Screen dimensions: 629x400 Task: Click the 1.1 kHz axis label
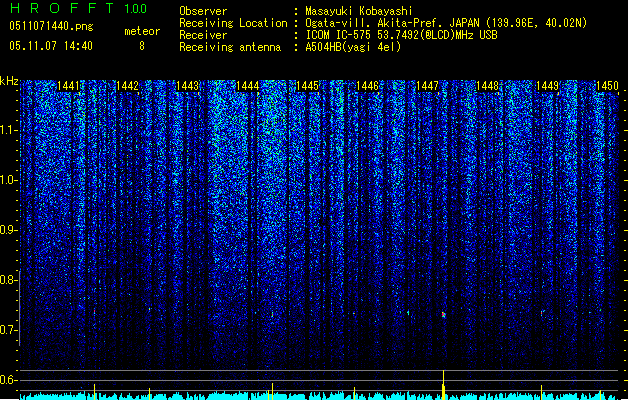coord(9,130)
